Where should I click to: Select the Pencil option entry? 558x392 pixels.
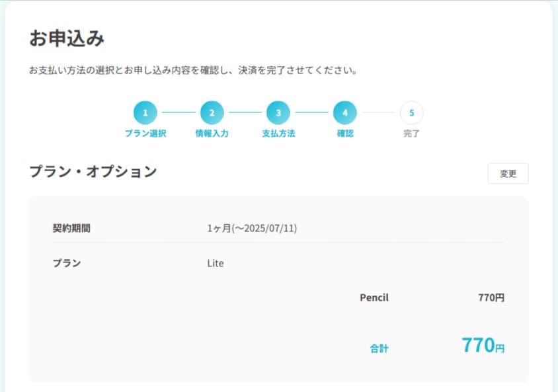point(374,297)
